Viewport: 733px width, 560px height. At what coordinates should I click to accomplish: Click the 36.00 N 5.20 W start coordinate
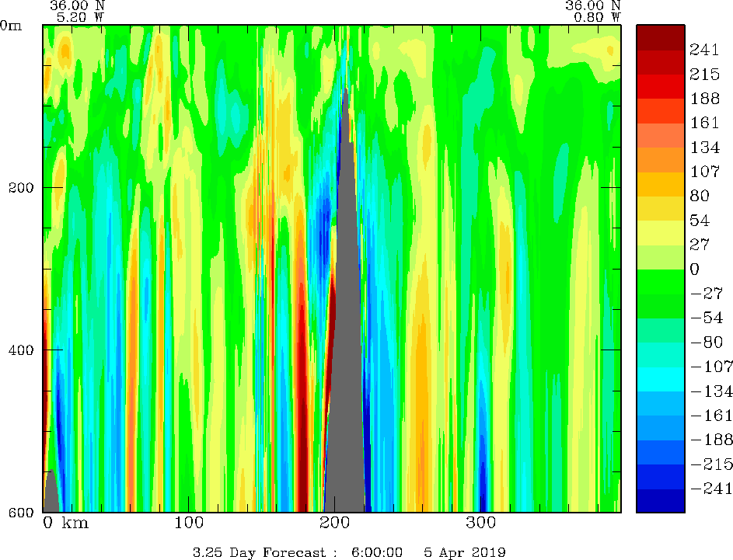pos(77,11)
